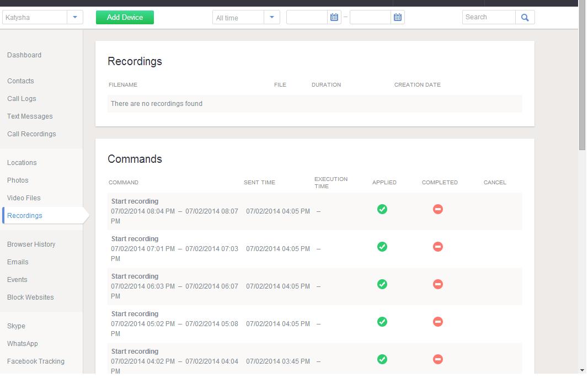The height and width of the screenshot is (378, 588).
Task: Click green applied checkmark for 06:03 PM recording
Action: [x=382, y=284]
